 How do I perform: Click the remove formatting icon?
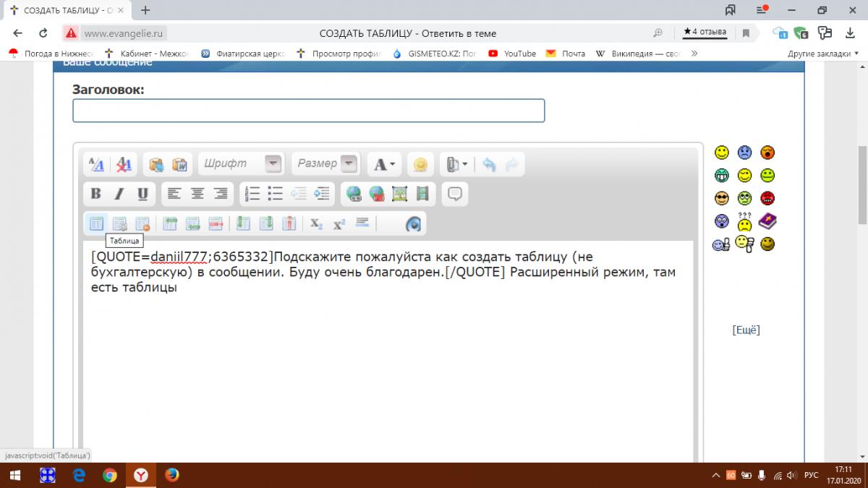[x=124, y=165]
